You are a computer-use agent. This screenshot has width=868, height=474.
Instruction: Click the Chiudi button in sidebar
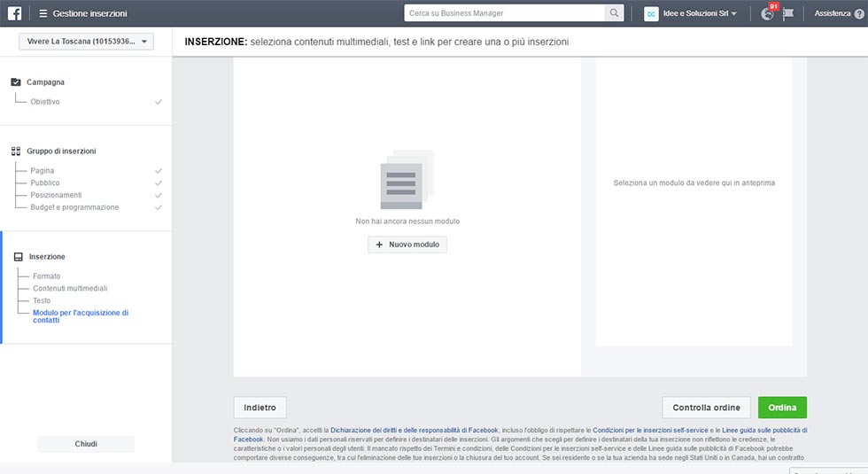86,444
